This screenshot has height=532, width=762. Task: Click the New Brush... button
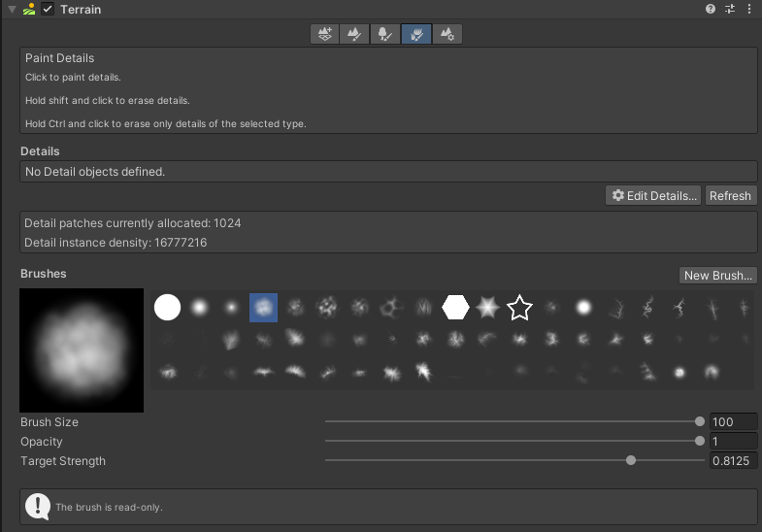[x=717, y=275]
